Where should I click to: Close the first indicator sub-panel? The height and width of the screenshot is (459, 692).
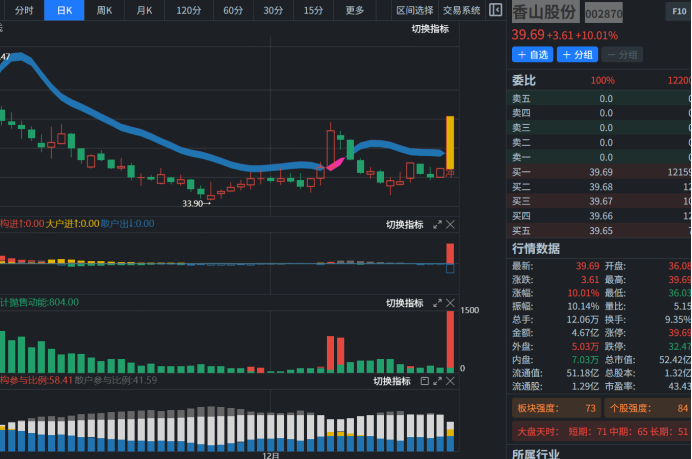(450, 224)
